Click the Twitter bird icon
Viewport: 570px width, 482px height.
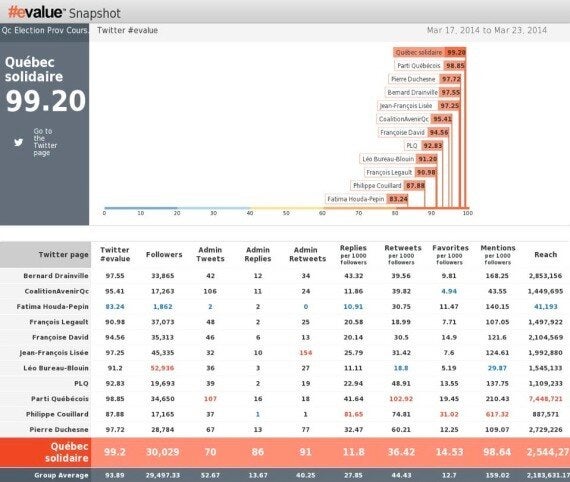click(x=19, y=142)
